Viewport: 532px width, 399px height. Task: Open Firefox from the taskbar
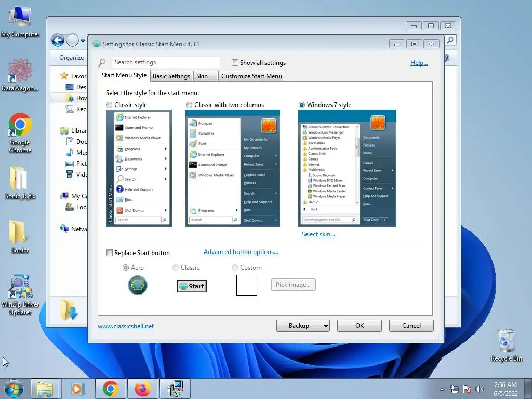tap(143, 389)
